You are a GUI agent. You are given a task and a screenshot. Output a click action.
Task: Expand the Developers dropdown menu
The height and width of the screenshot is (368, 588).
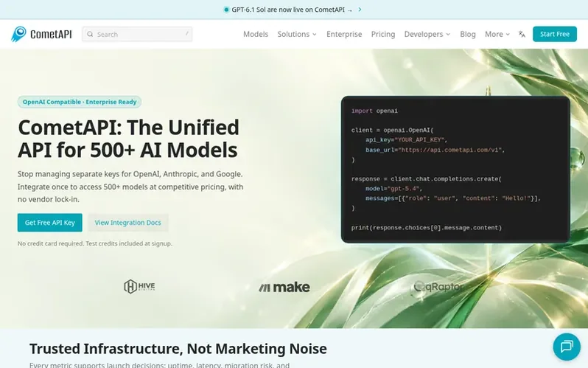pyautogui.click(x=427, y=34)
